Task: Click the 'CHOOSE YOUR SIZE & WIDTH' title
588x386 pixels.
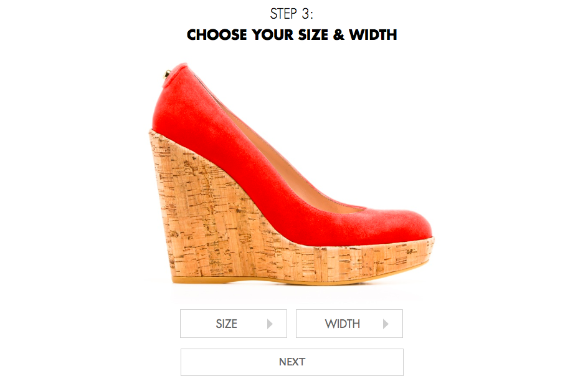Action: point(292,35)
